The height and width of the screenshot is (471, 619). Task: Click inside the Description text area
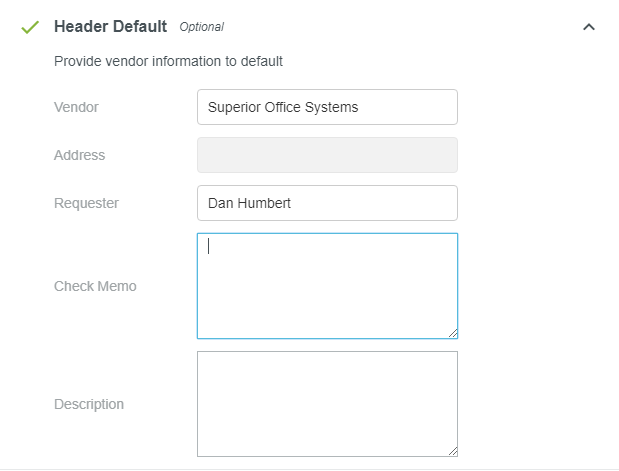coord(327,404)
